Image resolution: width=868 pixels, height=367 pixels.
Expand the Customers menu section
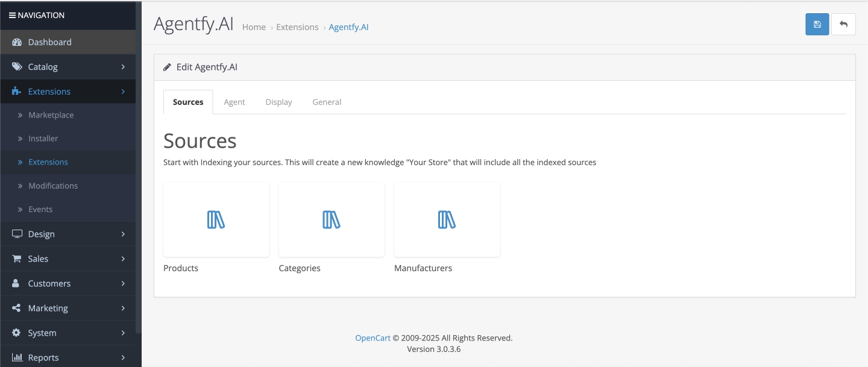[x=68, y=283]
